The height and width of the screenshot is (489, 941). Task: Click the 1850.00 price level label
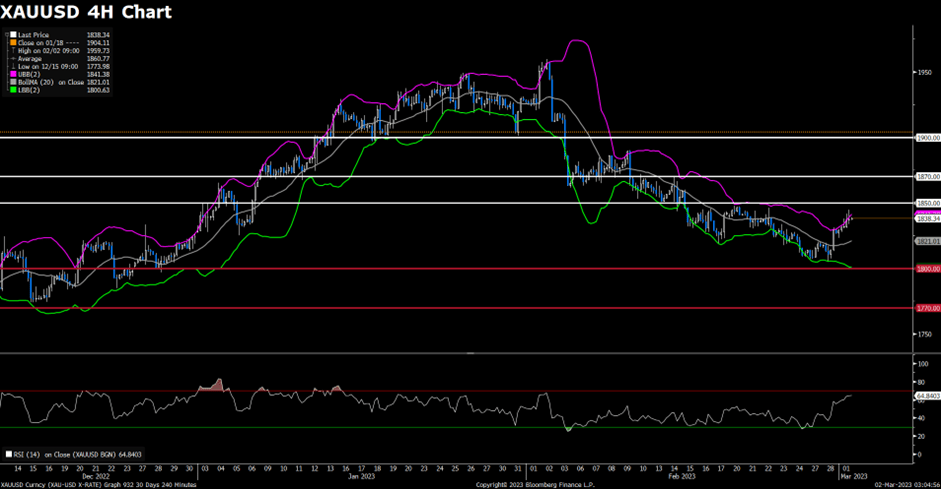[x=927, y=203]
